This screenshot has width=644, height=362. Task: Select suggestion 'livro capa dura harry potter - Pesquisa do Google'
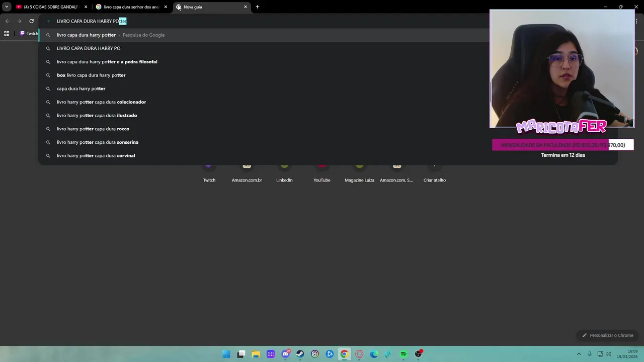tap(264, 35)
